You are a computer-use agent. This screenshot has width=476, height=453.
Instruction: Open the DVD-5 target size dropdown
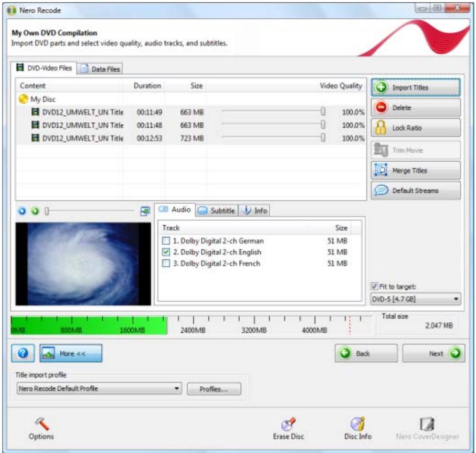point(415,299)
